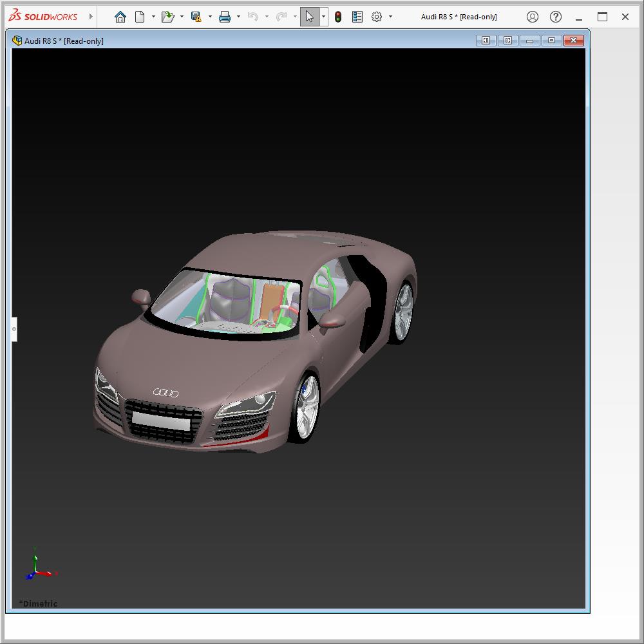
Task: Click the Print icon
Action: click(x=225, y=17)
